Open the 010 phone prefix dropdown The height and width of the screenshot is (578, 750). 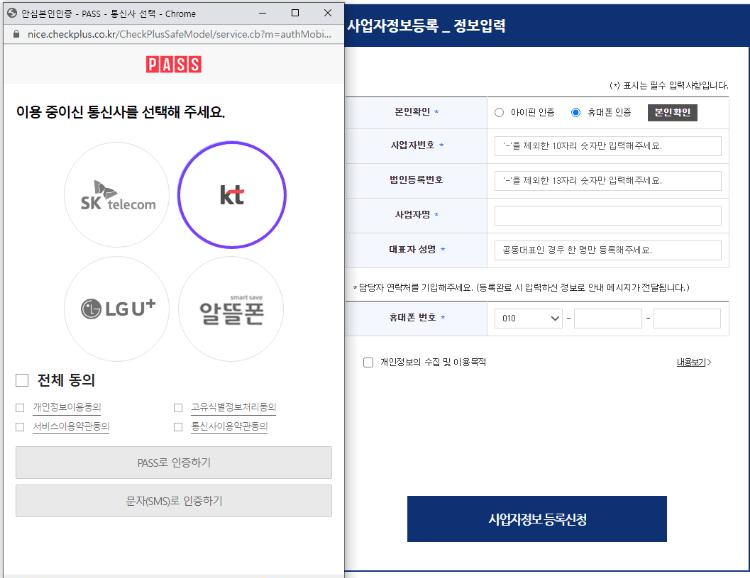tap(528, 319)
